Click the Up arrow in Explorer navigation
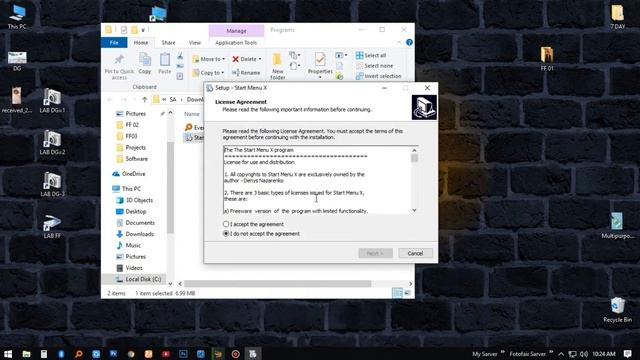 tap(144, 99)
